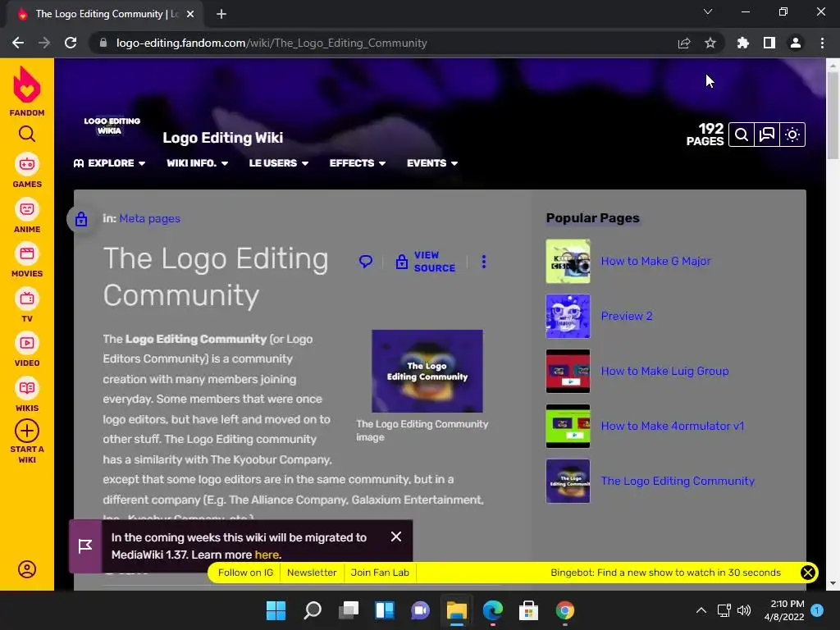This screenshot has width=840, height=630.
Task: Click the share page icon in address bar
Action: click(684, 43)
